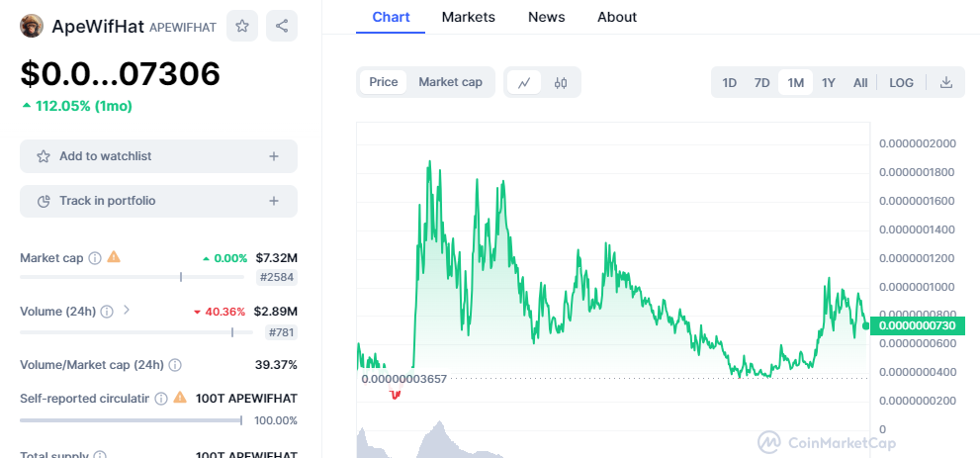Open the News tab
The image size is (980, 458).
546,17
